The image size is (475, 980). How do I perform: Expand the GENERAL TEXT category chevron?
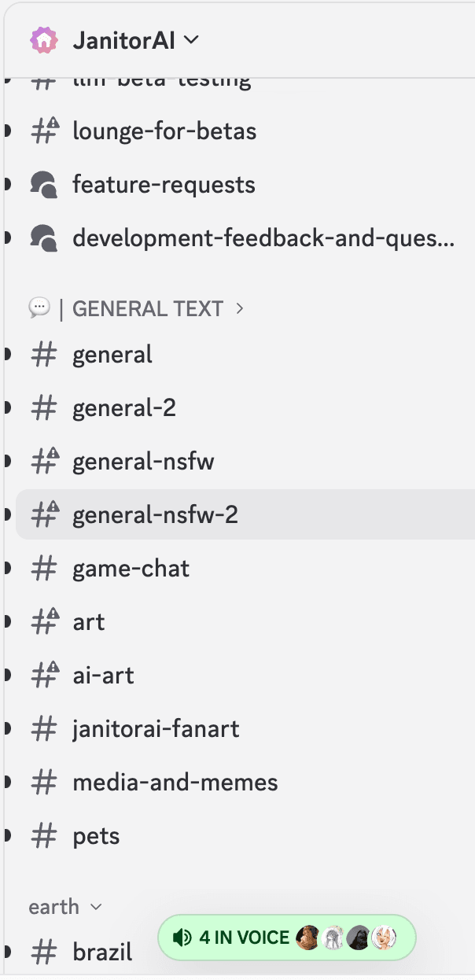(x=240, y=309)
